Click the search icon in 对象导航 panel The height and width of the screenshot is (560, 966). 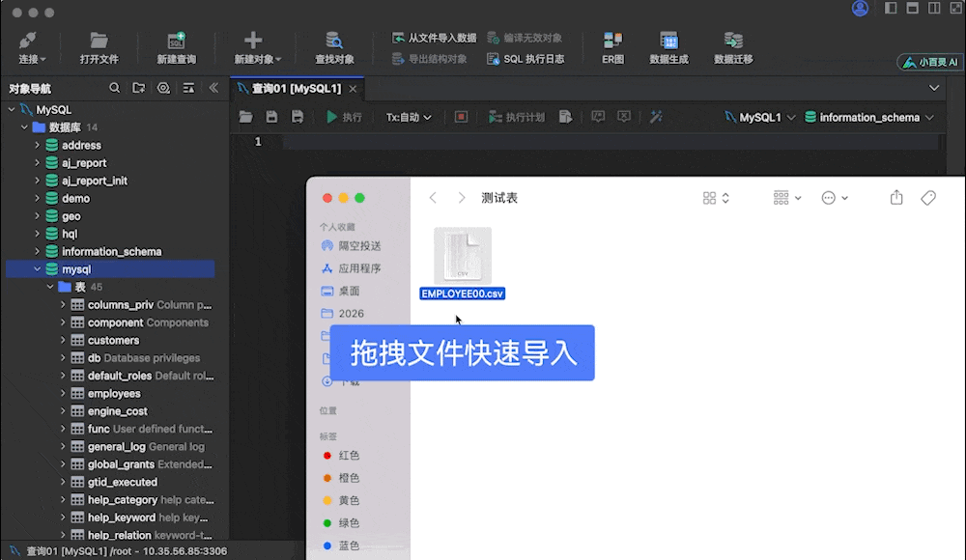(114, 88)
